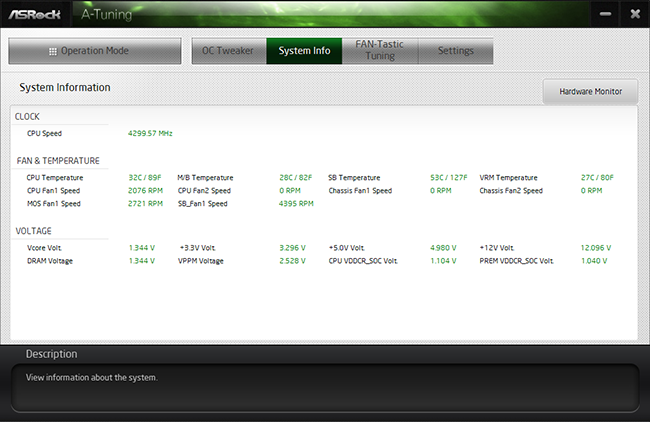Select the System Info tab
The height and width of the screenshot is (422, 650).
[304, 51]
